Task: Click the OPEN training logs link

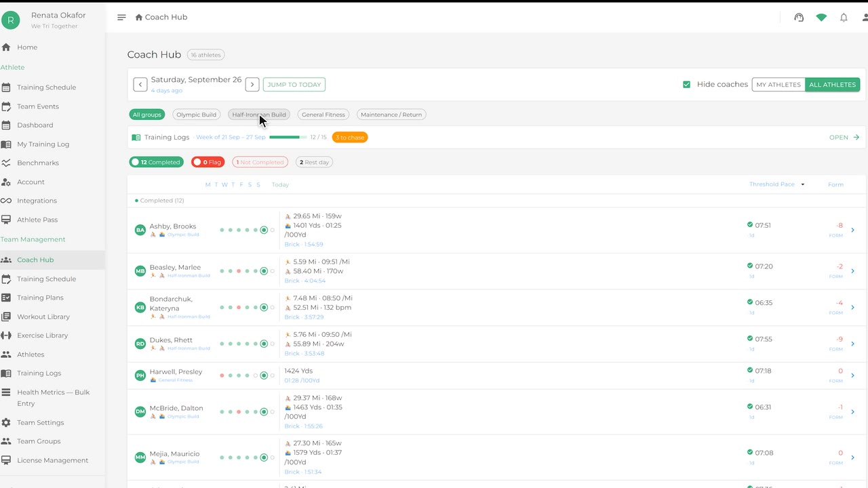Action: (x=844, y=138)
